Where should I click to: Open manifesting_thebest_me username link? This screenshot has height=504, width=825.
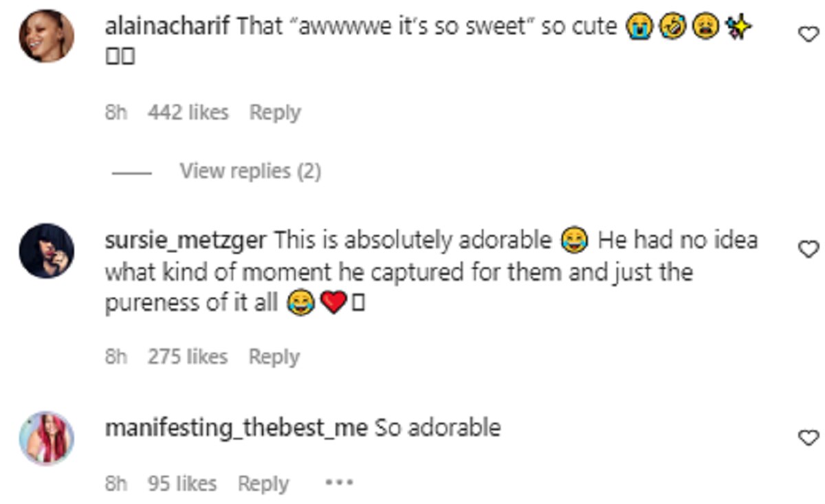point(236,428)
